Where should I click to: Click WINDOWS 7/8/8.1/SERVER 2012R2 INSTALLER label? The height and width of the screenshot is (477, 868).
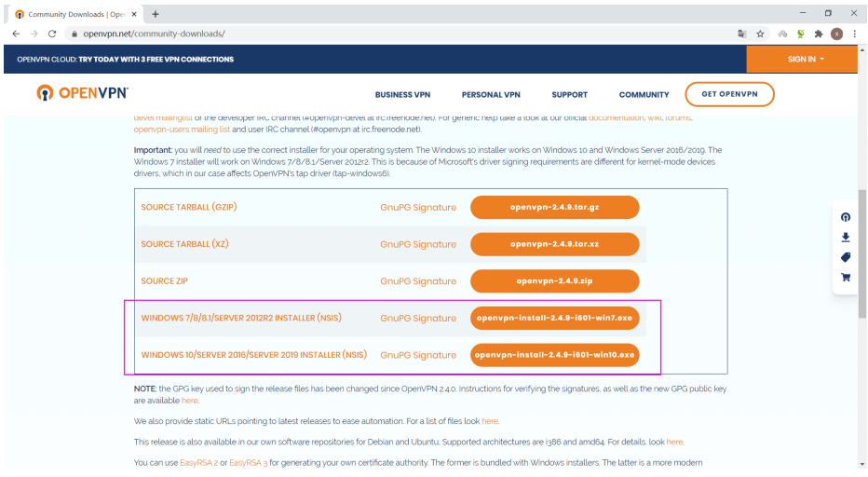point(241,318)
